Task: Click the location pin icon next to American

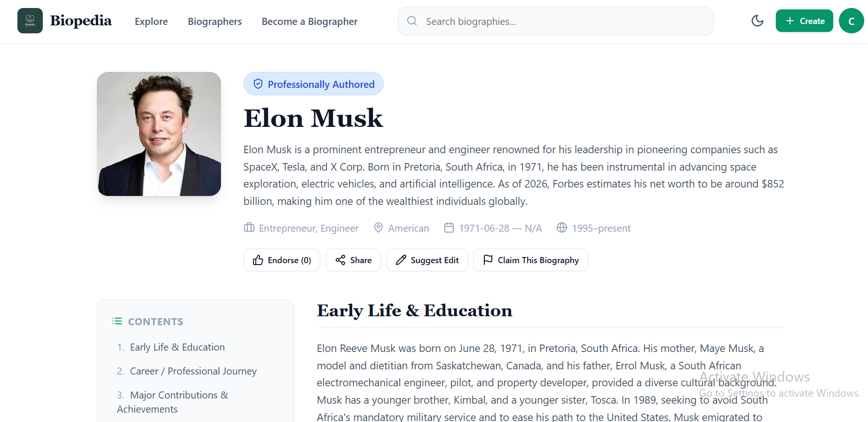Action: 379,227
